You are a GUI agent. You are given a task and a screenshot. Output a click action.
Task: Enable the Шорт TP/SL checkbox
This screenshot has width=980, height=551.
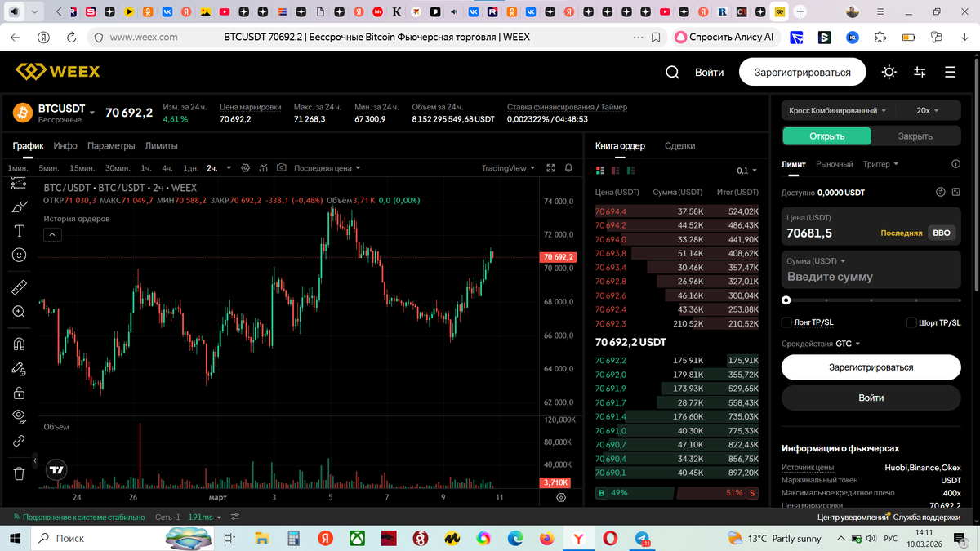tap(911, 322)
